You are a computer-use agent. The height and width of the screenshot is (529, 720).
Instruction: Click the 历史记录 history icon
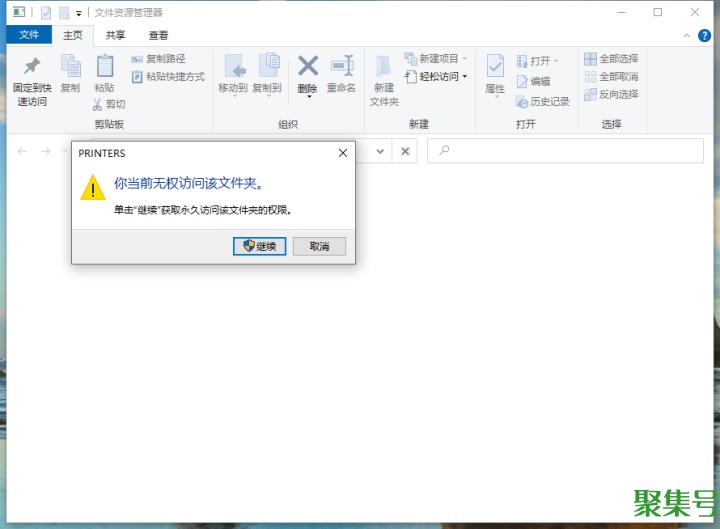point(522,101)
